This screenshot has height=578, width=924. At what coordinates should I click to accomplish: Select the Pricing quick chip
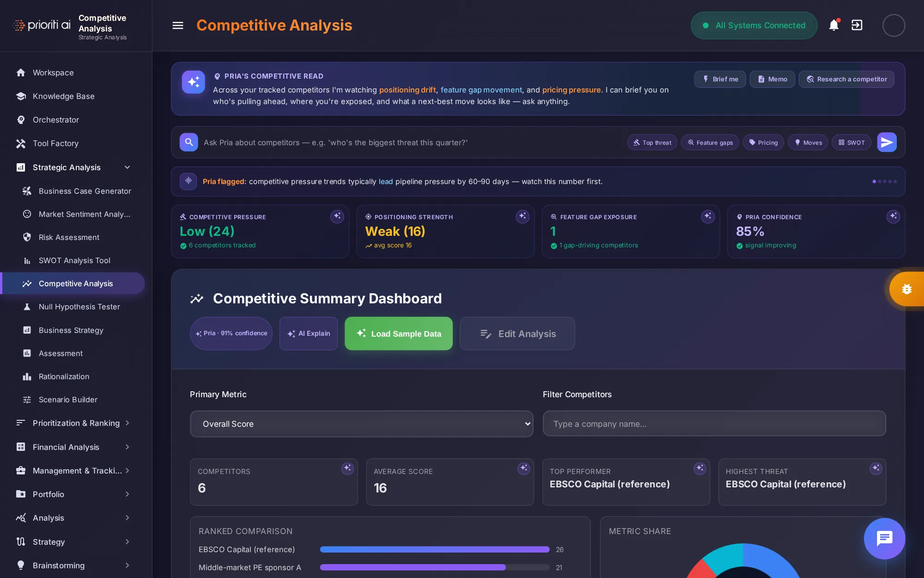pyautogui.click(x=763, y=142)
